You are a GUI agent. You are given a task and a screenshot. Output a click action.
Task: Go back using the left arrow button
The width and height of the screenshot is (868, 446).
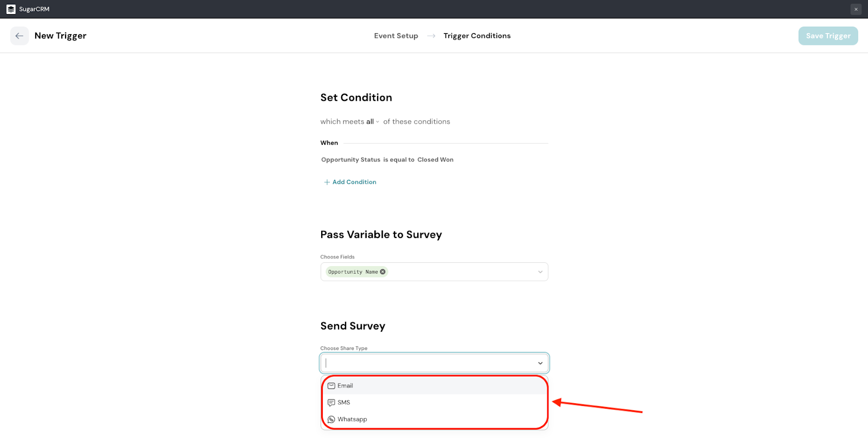pos(20,36)
